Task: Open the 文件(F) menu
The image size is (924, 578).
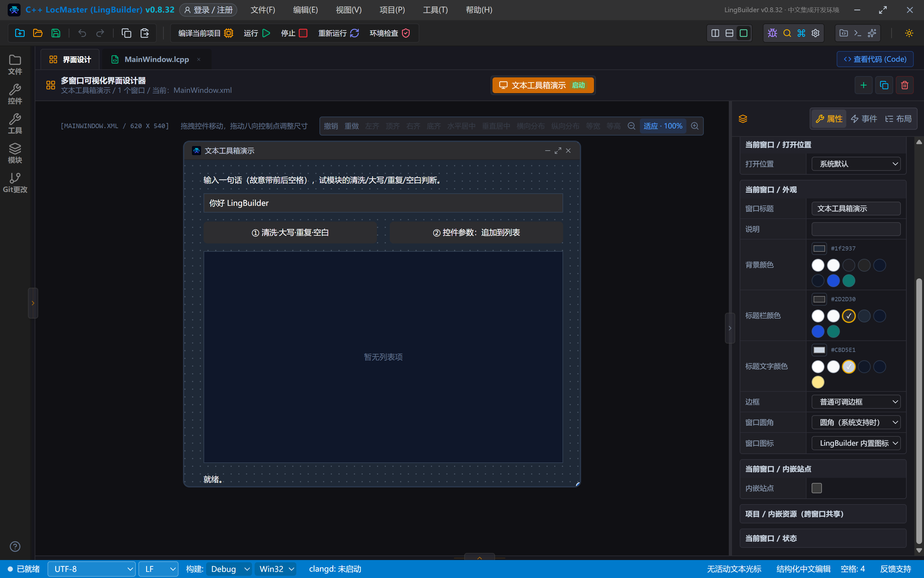Action: coord(263,10)
